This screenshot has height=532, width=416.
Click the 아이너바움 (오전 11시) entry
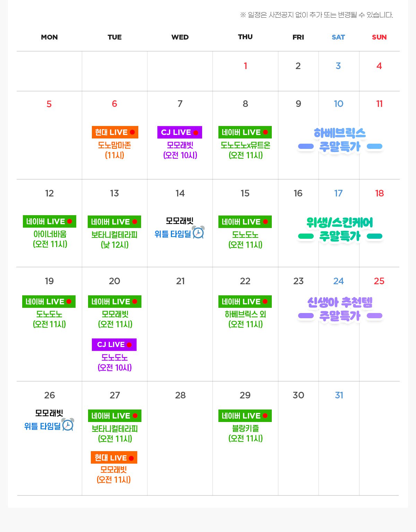[x=50, y=239]
